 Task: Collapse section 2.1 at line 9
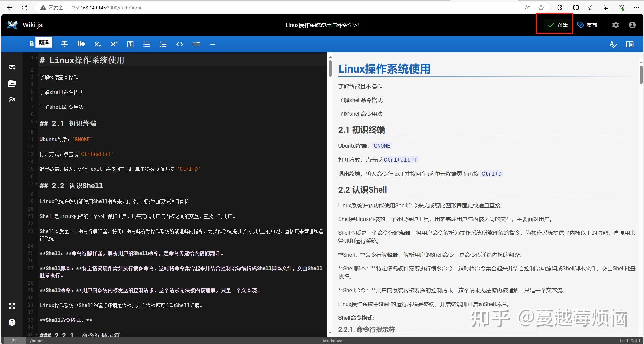tap(37, 122)
